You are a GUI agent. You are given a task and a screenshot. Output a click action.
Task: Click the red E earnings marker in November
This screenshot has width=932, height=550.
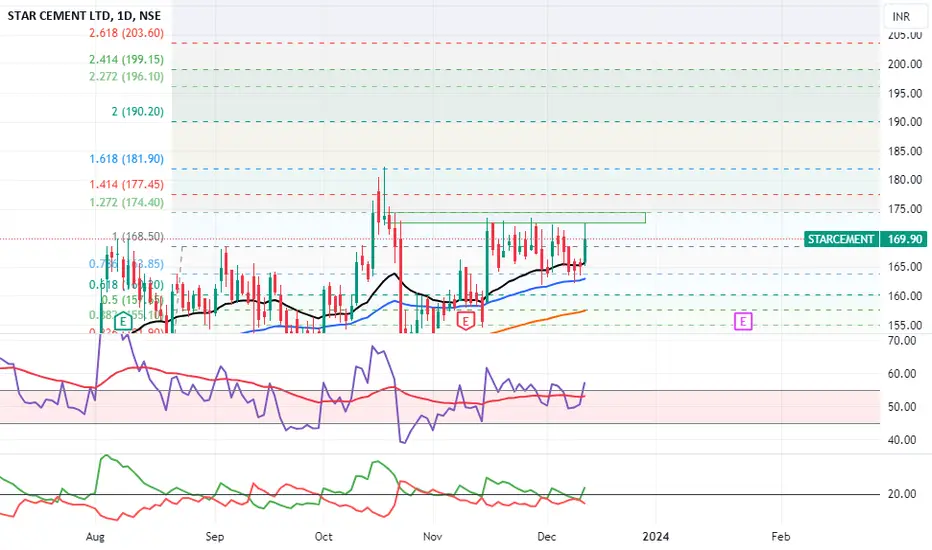pos(465,322)
